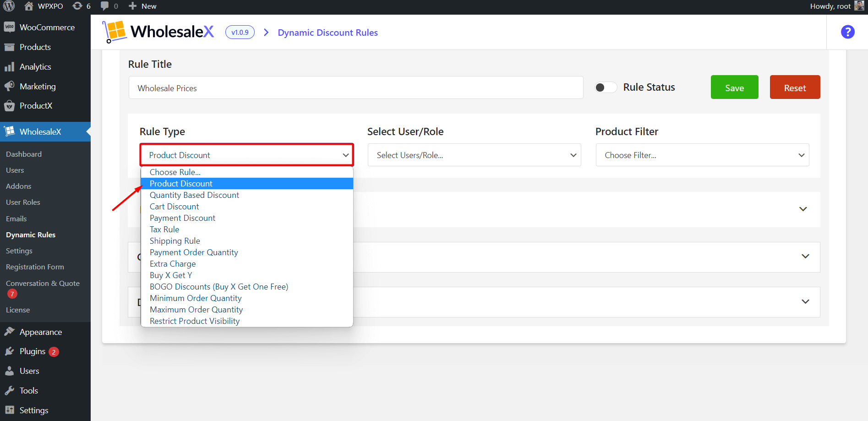Open Registration Form submenu link

click(35, 267)
